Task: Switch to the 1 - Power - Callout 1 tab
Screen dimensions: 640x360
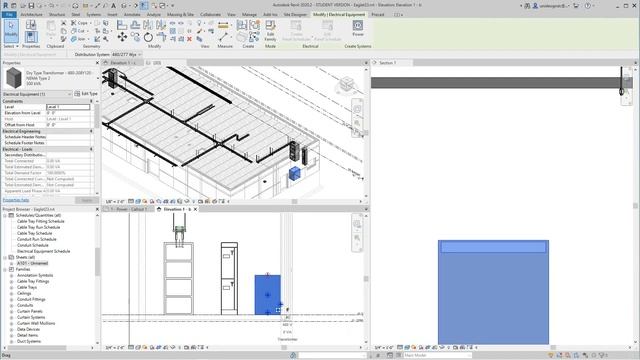Action: [x=129, y=209]
